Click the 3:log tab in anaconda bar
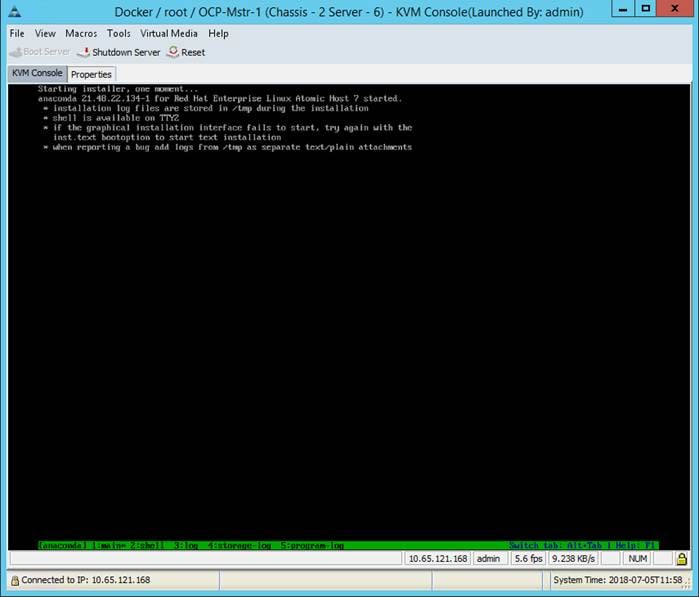The image size is (699, 597). click(186, 545)
